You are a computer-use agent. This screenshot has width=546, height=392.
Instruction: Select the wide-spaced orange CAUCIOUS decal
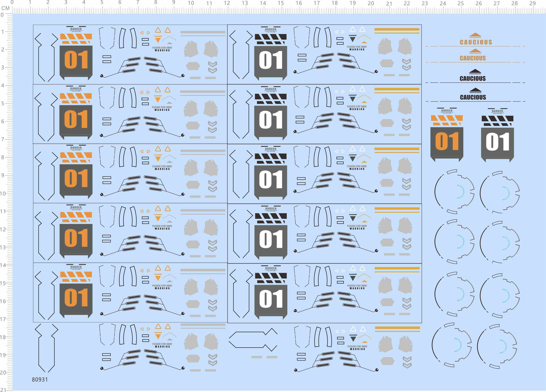[x=476, y=42]
